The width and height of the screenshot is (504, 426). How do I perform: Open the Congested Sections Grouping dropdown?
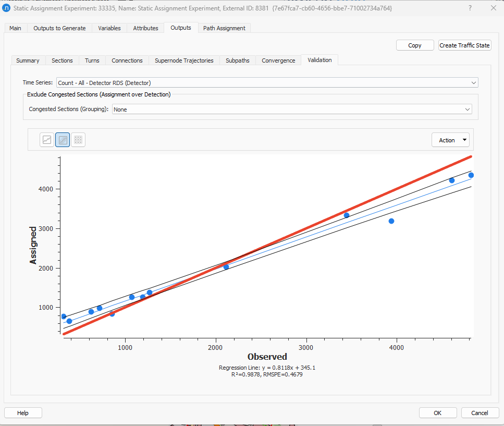coord(468,109)
